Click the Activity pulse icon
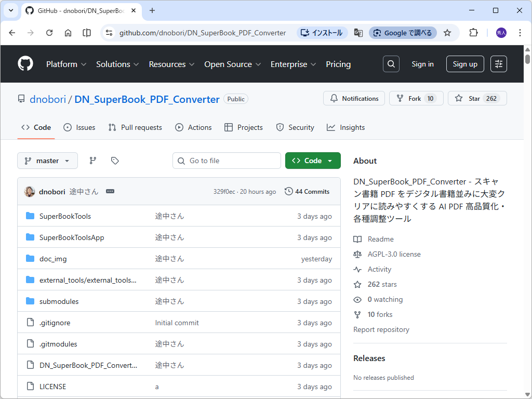The height and width of the screenshot is (399, 532). click(357, 269)
